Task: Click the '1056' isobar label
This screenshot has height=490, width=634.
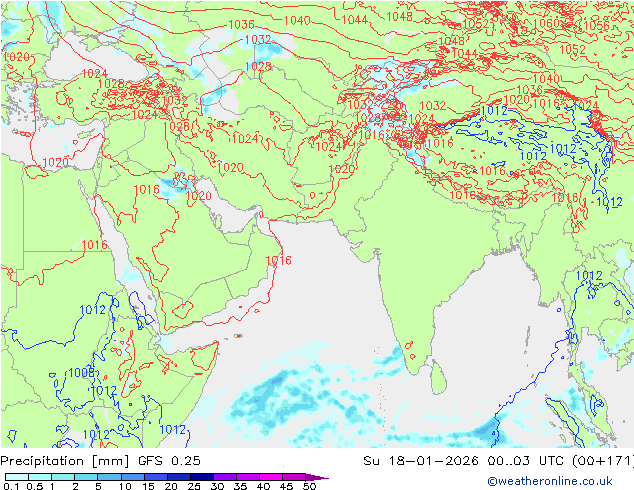Action: pyautogui.click(x=596, y=25)
